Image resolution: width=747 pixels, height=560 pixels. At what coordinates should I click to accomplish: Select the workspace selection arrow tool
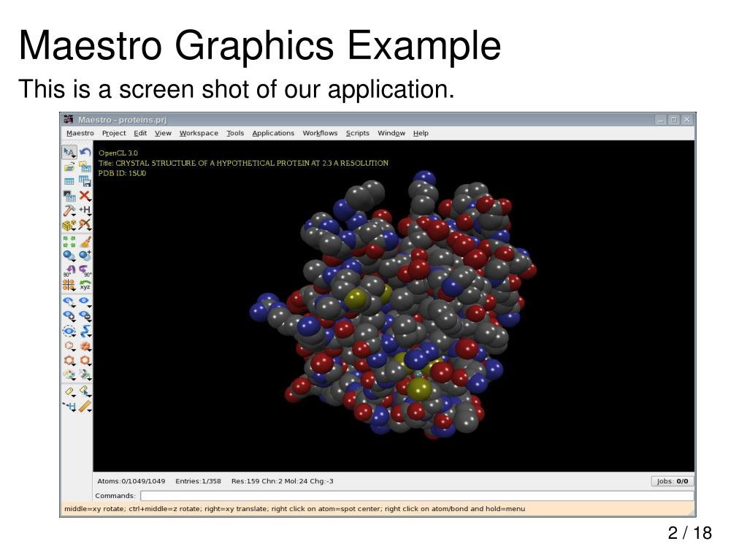pos(69,153)
